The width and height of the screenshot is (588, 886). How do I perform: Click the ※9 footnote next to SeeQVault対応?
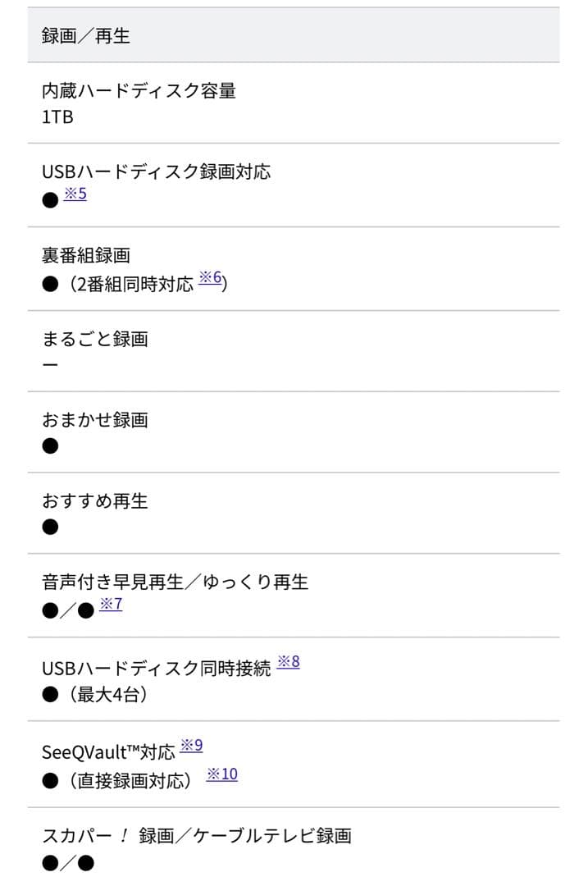click(191, 746)
